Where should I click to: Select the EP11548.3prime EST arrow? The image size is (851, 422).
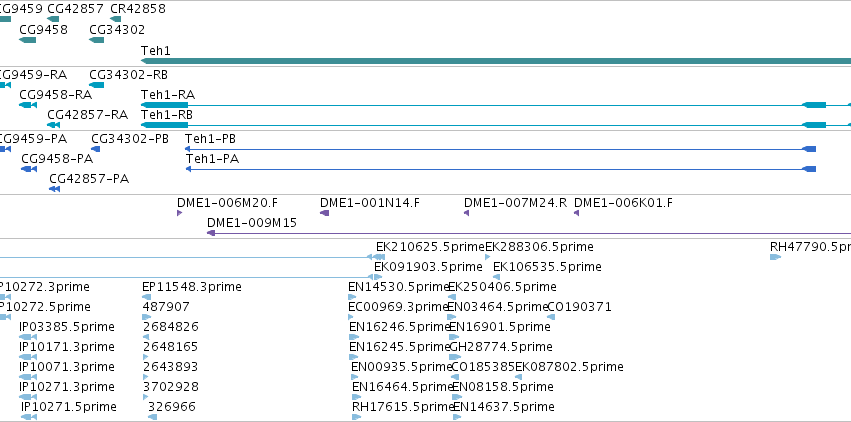point(147,297)
